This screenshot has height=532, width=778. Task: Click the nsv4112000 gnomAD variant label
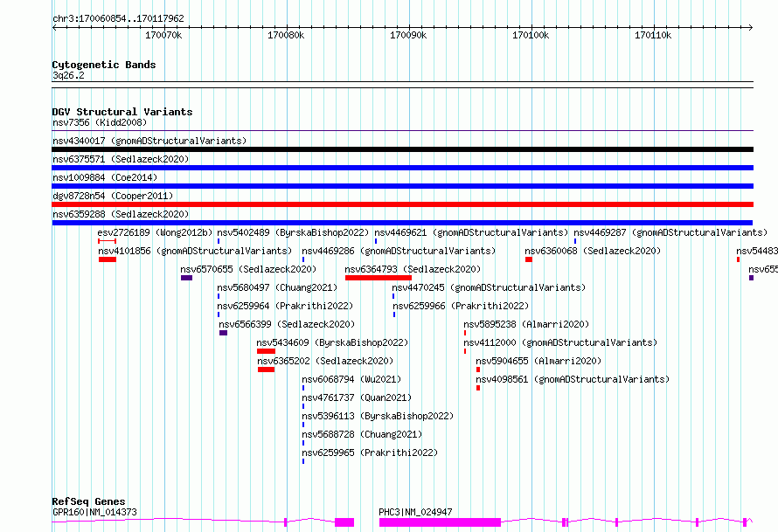coord(560,342)
